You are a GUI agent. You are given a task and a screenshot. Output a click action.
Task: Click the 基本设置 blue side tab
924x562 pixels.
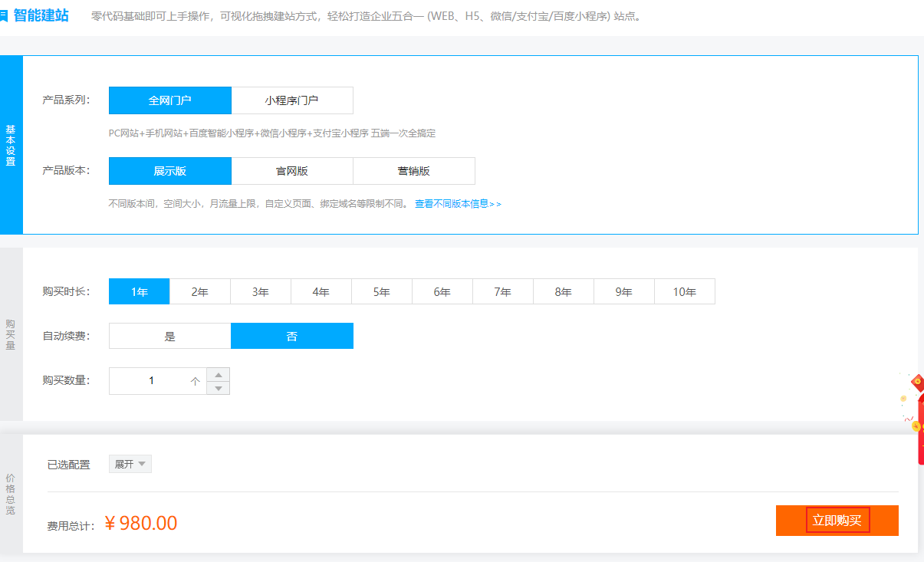point(11,145)
